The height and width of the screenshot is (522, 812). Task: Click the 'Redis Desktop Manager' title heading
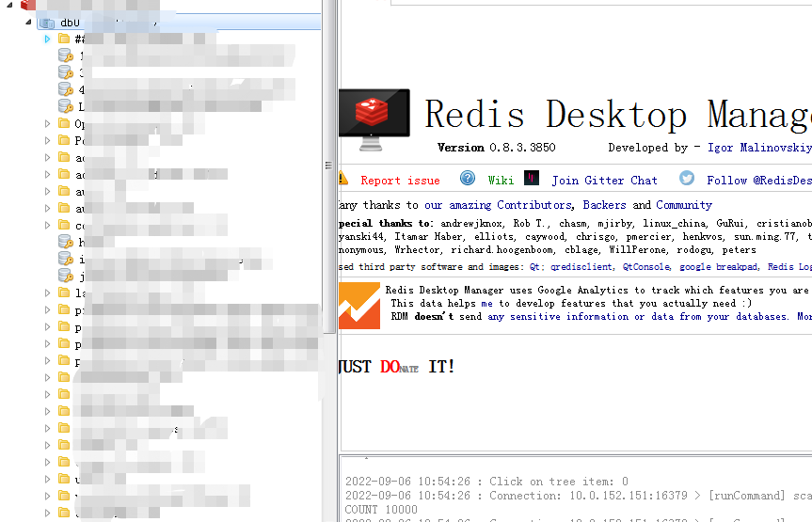tap(618, 115)
